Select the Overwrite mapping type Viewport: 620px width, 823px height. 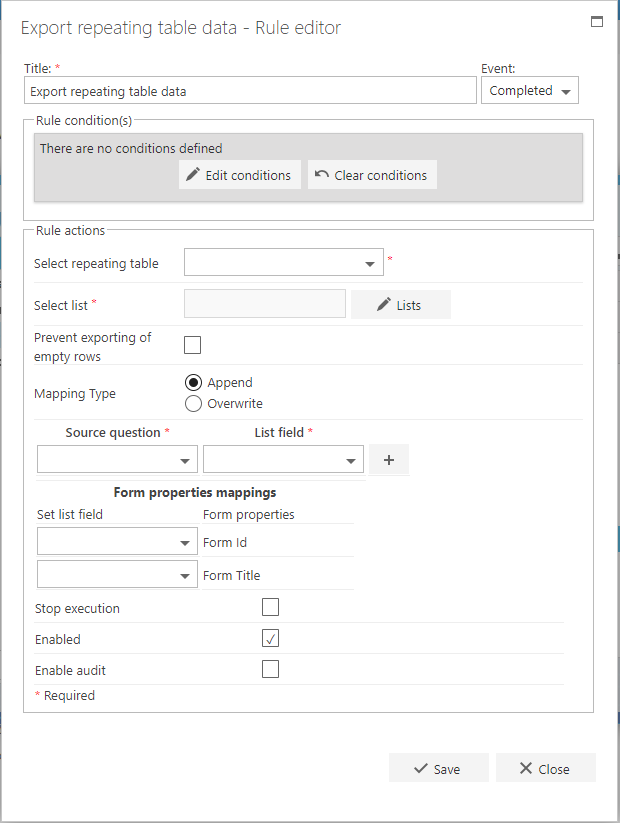(x=193, y=404)
